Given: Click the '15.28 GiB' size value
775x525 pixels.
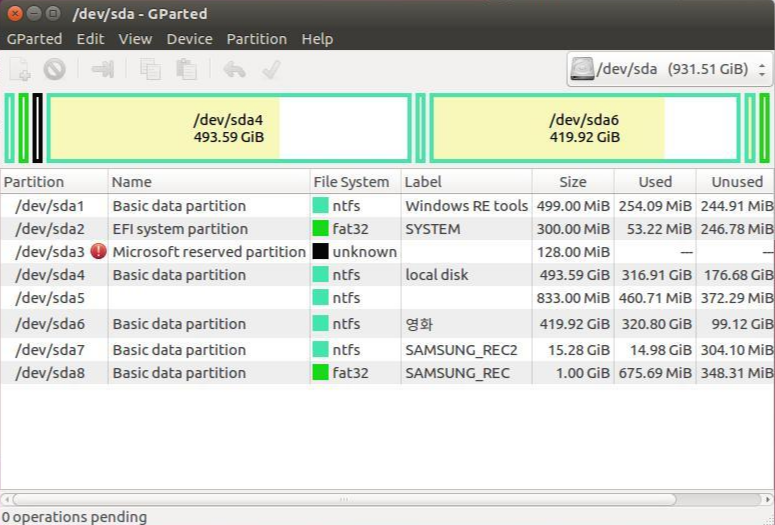Looking at the screenshot, I should (579, 350).
